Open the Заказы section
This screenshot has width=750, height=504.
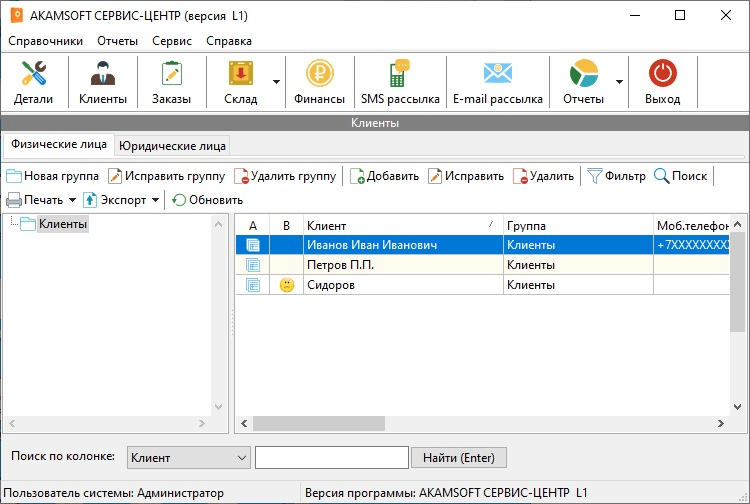pyautogui.click(x=172, y=82)
